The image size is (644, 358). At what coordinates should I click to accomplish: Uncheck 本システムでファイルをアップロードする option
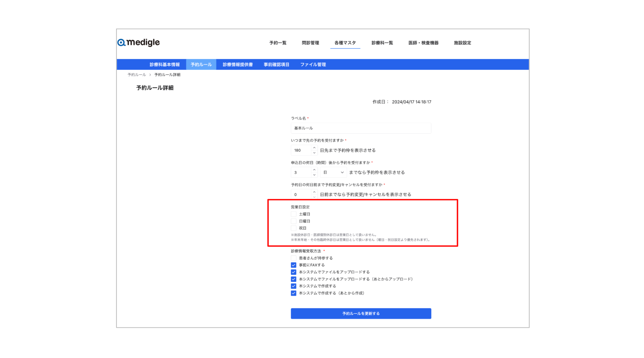(293, 272)
